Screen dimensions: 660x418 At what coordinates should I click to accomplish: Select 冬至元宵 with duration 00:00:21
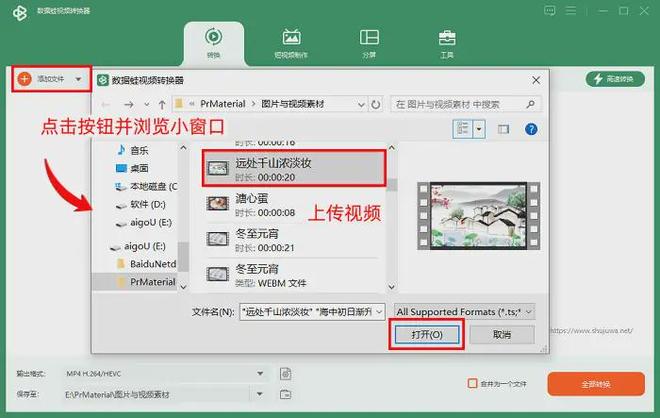(x=290, y=240)
